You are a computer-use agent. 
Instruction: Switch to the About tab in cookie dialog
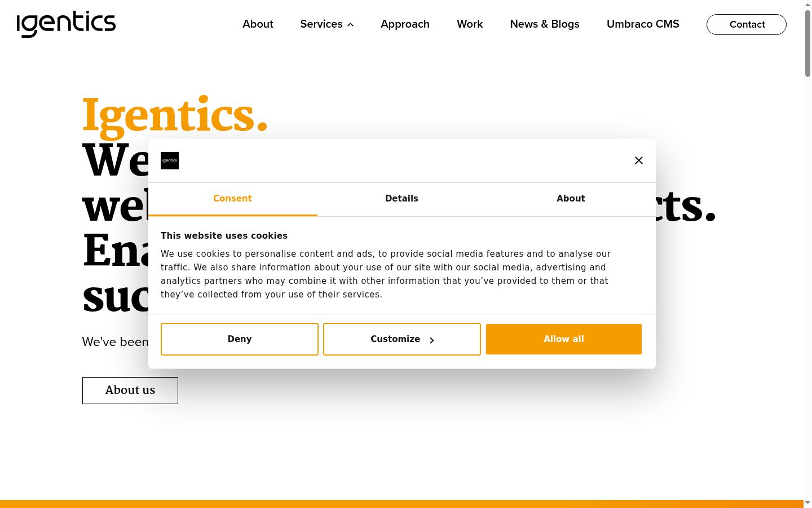pos(571,199)
